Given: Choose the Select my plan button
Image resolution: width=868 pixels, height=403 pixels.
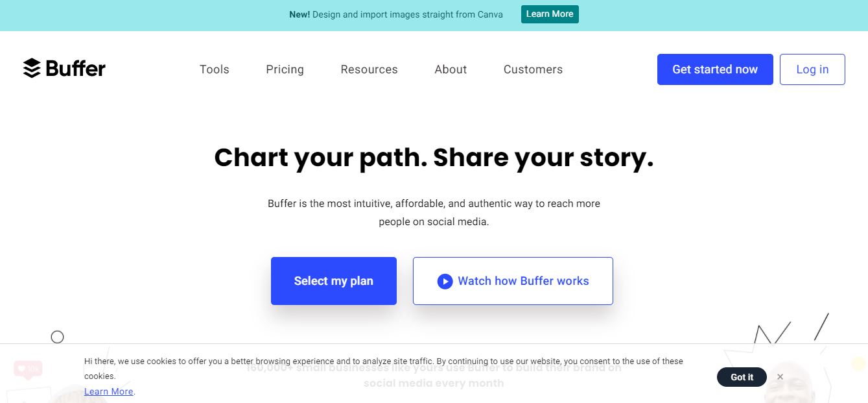Looking at the screenshot, I should [333, 281].
